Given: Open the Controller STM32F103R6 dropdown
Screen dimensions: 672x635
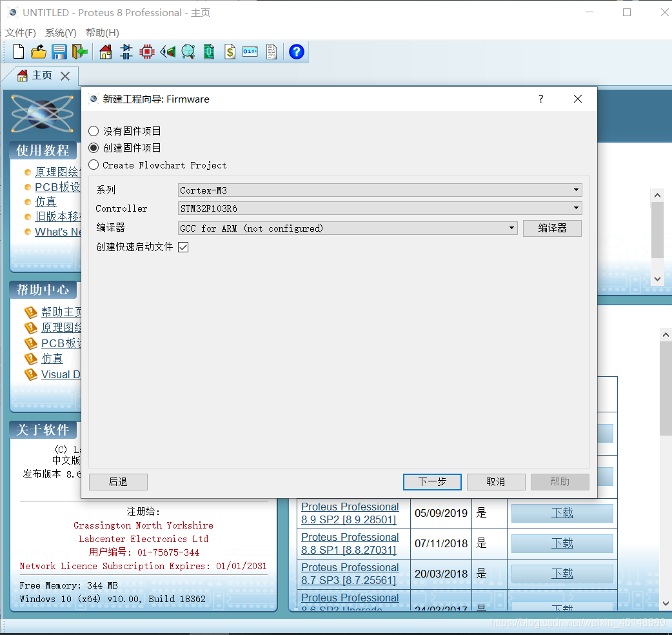Looking at the screenshot, I should tap(380, 208).
